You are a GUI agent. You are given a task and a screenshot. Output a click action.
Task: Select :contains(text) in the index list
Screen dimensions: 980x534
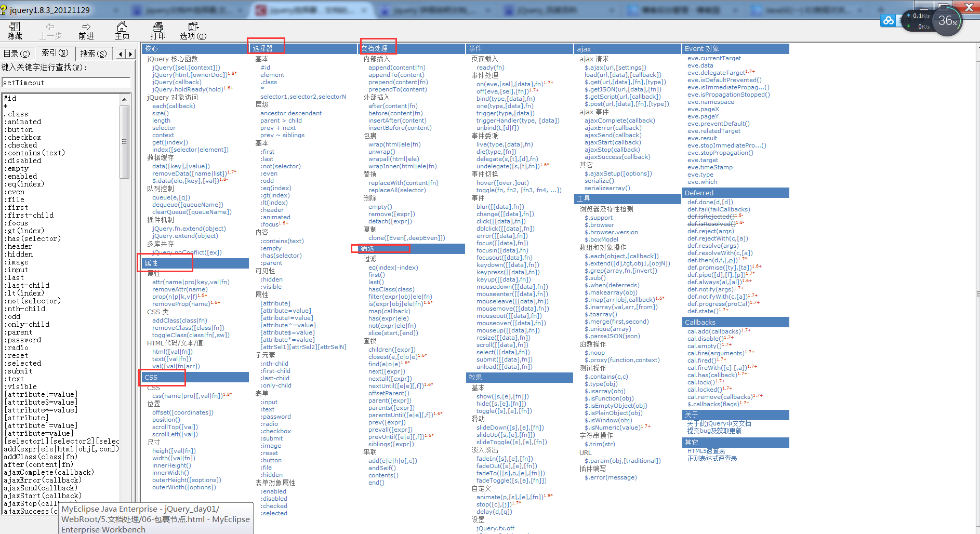point(34,153)
